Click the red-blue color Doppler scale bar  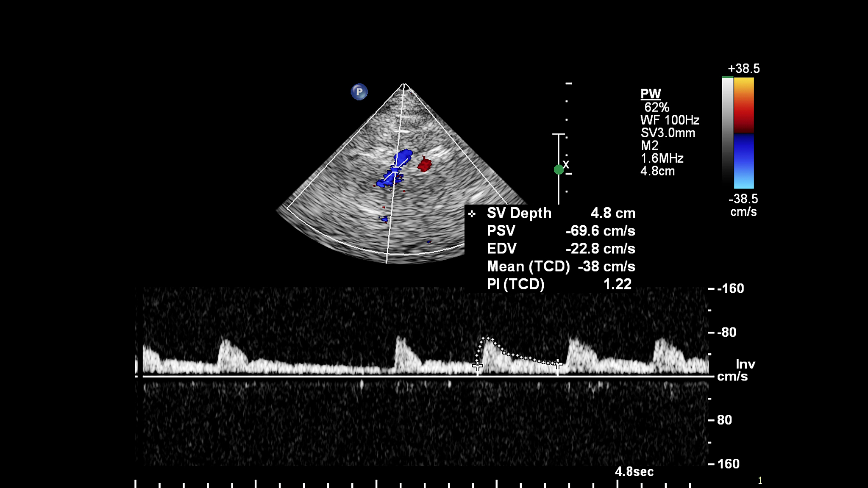coord(744,133)
